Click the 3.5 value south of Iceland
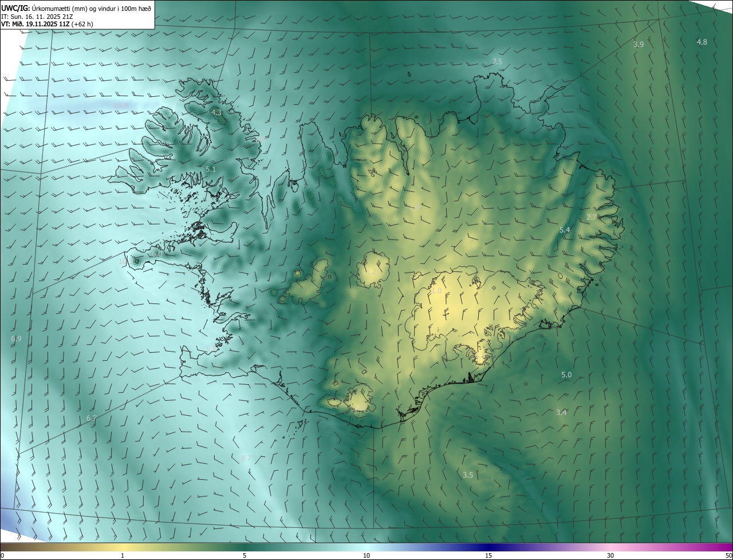The width and height of the screenshot is (733, 560). tap(468, 475)
